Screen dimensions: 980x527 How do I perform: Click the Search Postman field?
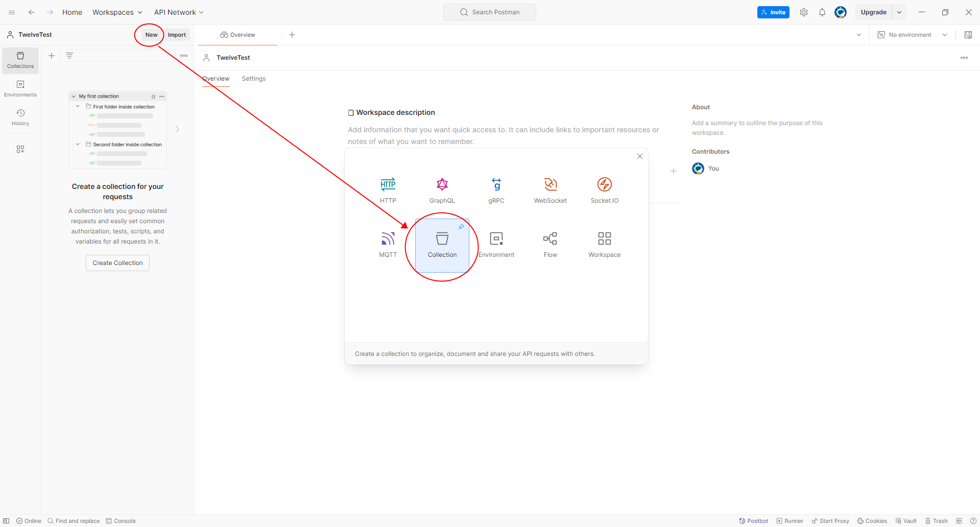click(490, 12)
